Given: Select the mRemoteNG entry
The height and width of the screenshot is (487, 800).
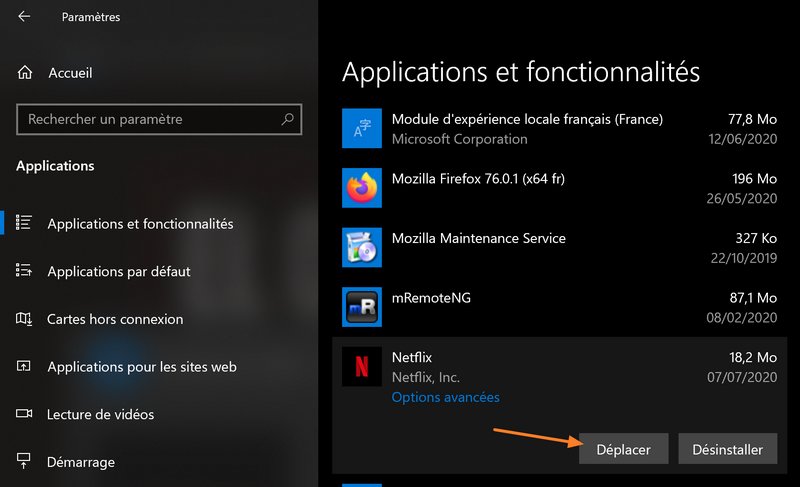Looking at the screenshot, I should click(x=560, y=307).
